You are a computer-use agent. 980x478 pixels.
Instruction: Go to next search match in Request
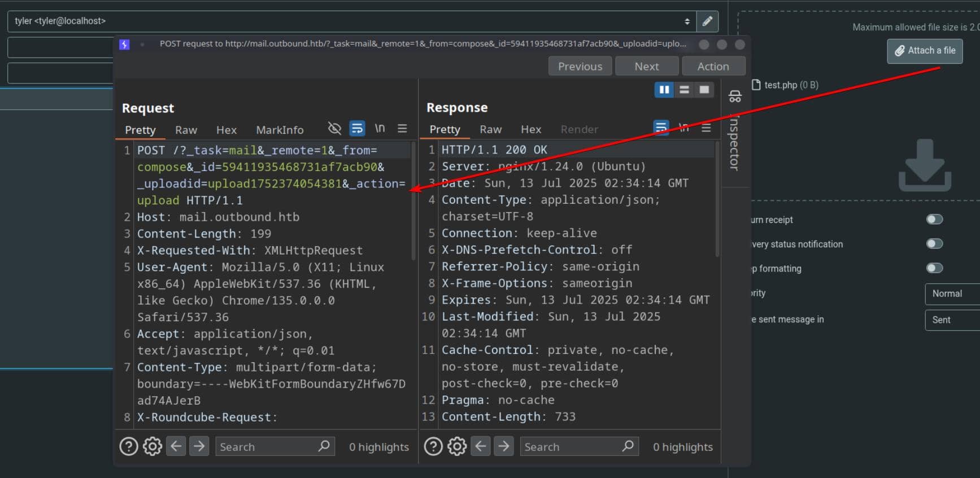(199, 446)
